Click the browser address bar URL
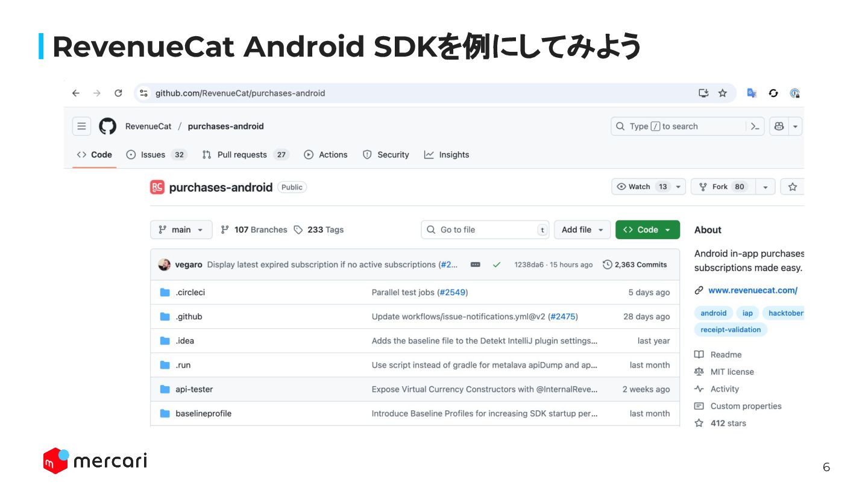Screen dimensions: 868x488 241,93
